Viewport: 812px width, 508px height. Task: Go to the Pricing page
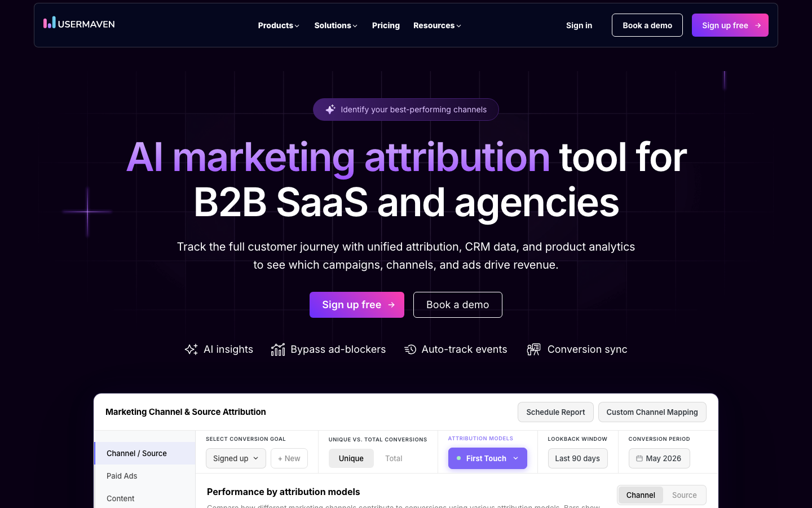pyautogui.click(x=386, y=25)
